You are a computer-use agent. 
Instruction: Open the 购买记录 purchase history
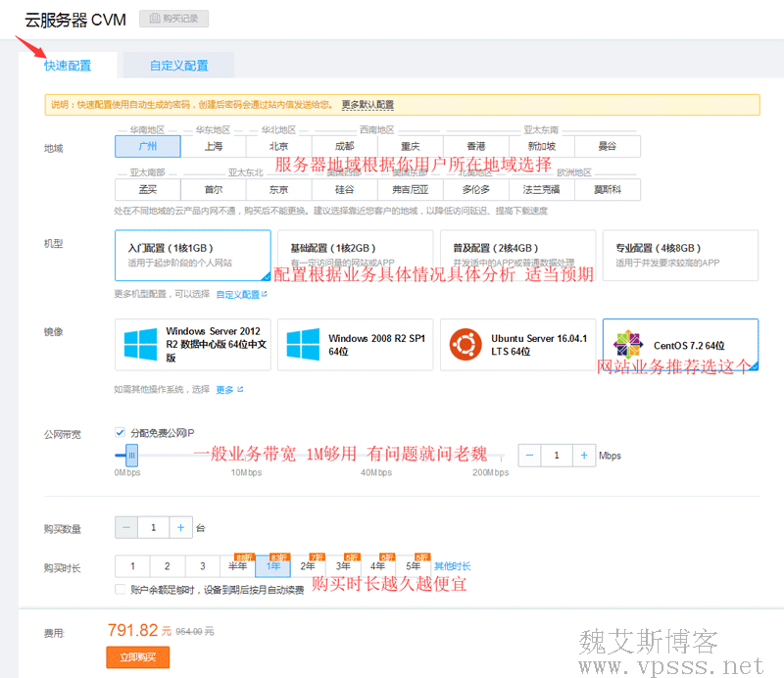(173, 19)
